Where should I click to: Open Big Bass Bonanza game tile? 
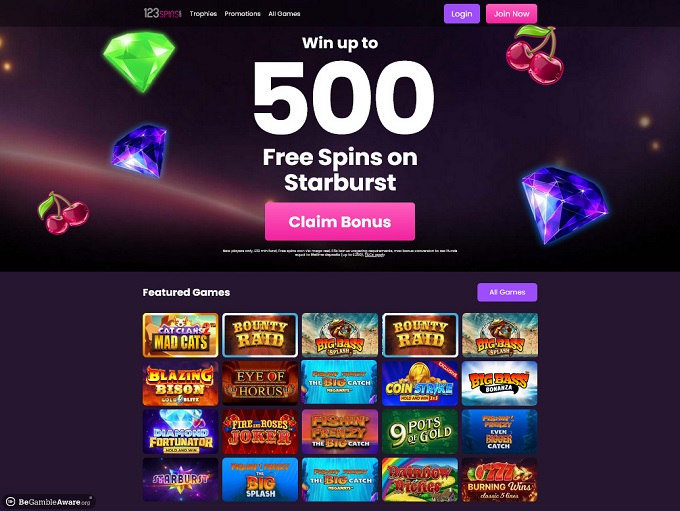[500, 383]
